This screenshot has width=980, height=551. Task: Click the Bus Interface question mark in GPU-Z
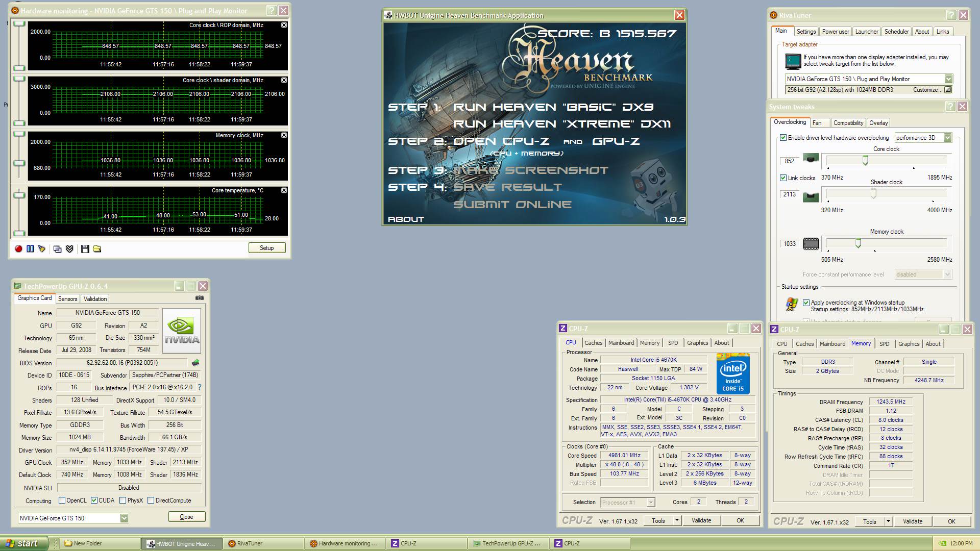coord(200,387)
